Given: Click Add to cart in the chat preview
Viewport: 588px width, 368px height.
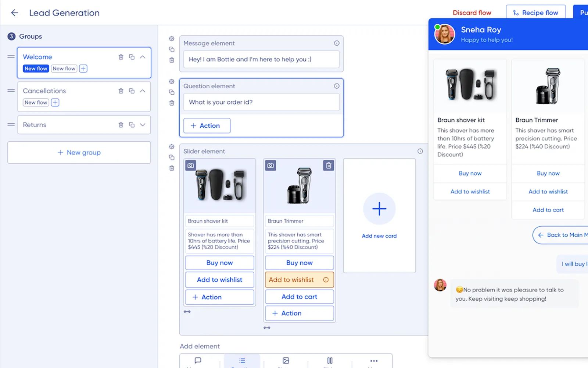Looking at the screenshot, I should pyautogui.click(x=548, y=210).
